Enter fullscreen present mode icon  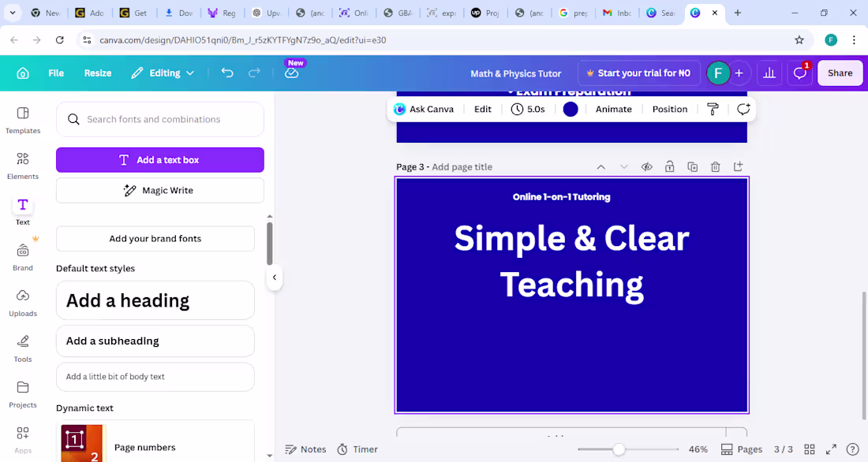[x=831, y=449]
